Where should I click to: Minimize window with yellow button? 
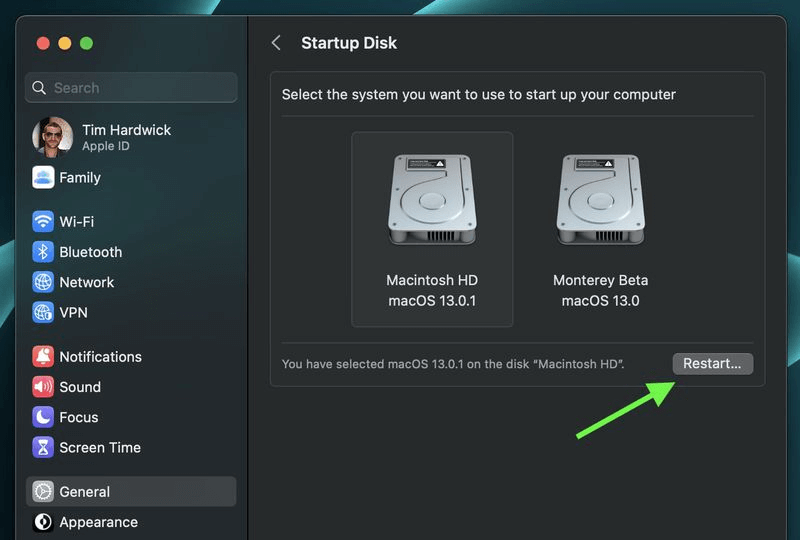65,43
